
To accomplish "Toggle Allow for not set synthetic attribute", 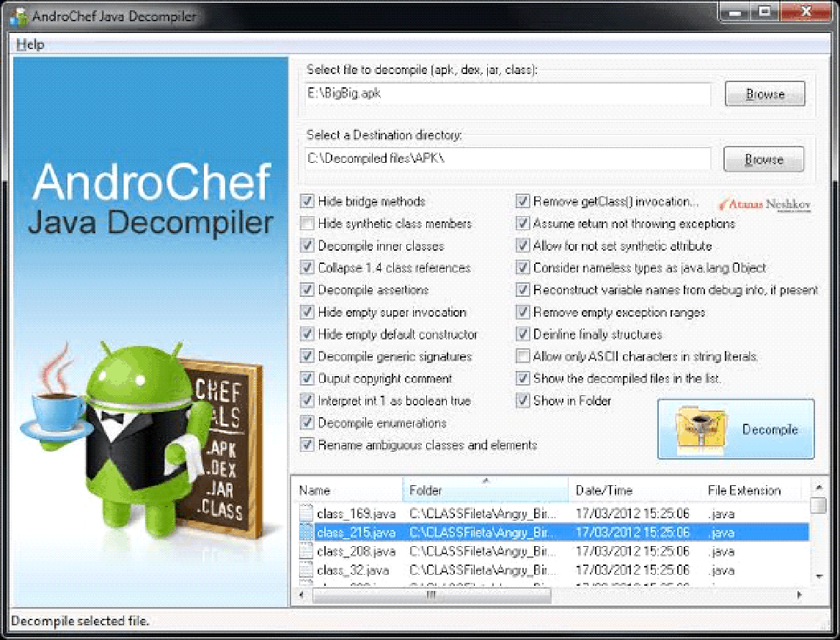I will [x=522, y=246].
